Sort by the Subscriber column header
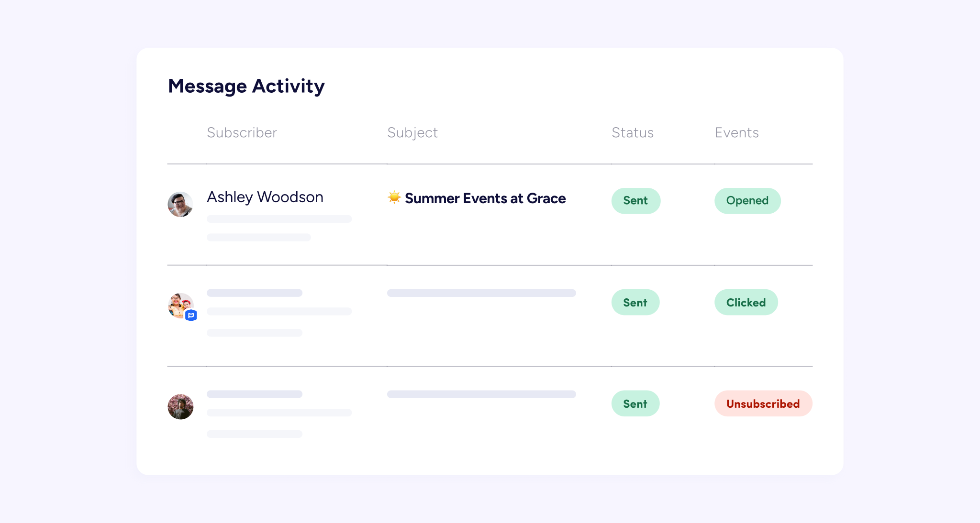980x523 pixels. coord(242,132)
